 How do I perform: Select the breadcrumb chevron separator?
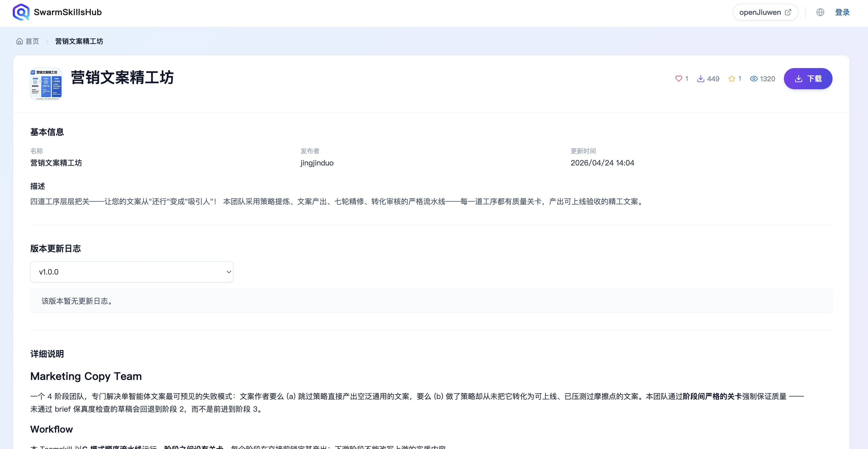point(47,41)
